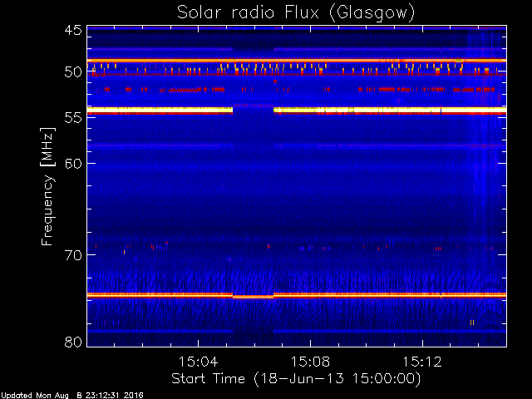
Task: Click the 45 frequency tick label
Action: (73, 30)
